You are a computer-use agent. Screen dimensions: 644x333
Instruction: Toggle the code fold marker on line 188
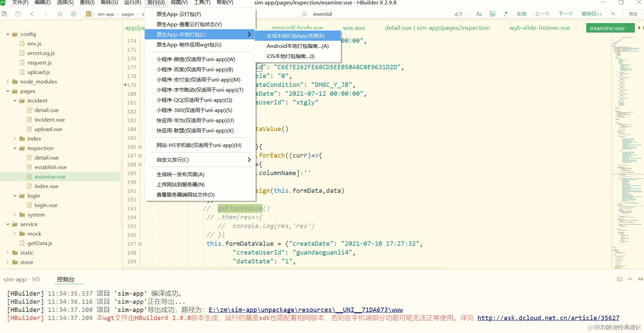coord(140,164)
